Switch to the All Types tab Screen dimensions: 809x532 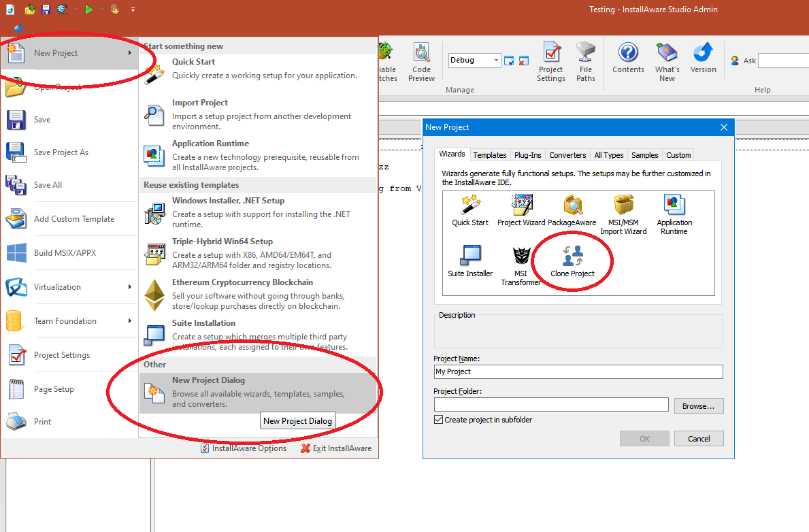coord(609,155)
